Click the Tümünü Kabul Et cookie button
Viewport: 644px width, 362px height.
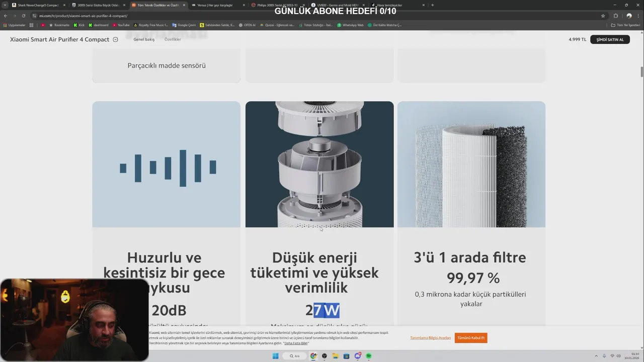click(x=471, y=338)
